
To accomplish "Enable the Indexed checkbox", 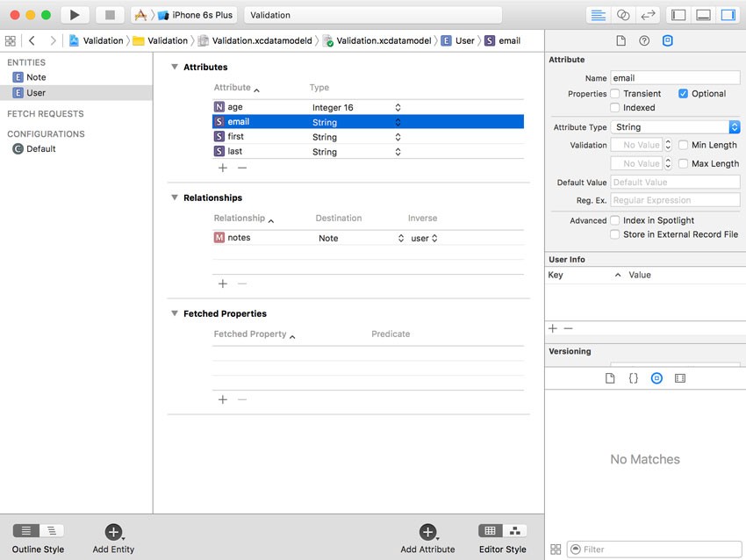I will [615, 108].
